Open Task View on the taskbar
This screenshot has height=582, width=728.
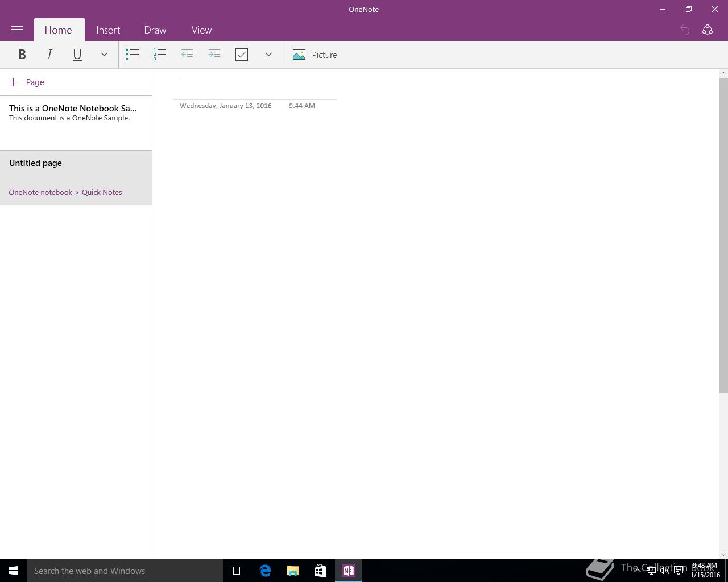[237, 571]
